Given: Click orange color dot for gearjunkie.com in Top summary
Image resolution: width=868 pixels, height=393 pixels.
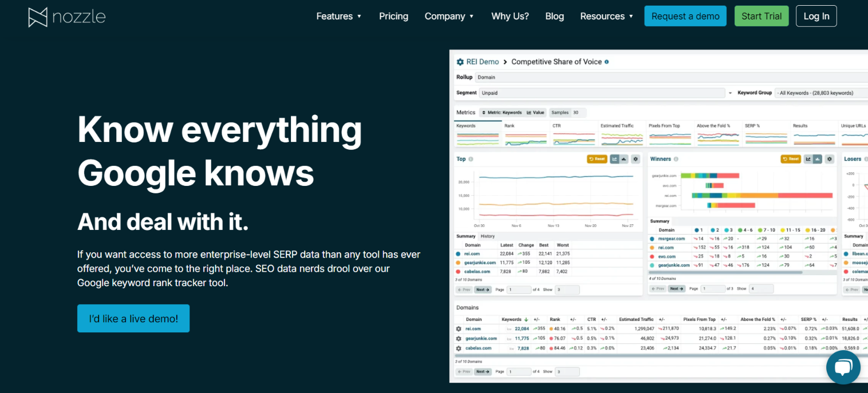Looking at the screenshot, I should pos(458,263).
